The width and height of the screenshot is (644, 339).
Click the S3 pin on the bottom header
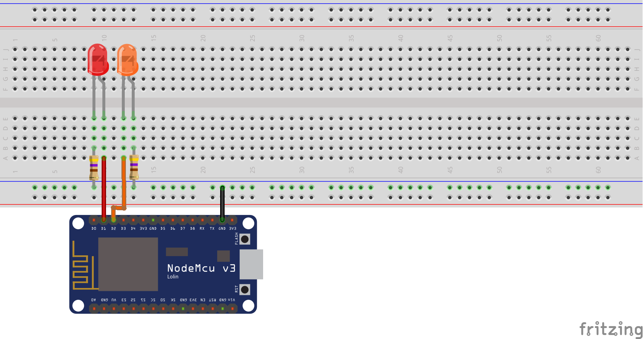click(124, 309)
